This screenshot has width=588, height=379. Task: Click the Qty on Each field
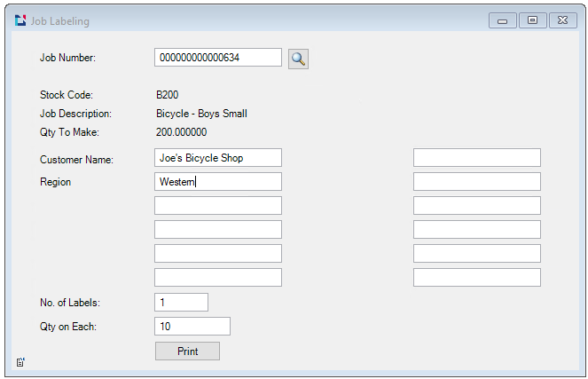click(192, 326)
